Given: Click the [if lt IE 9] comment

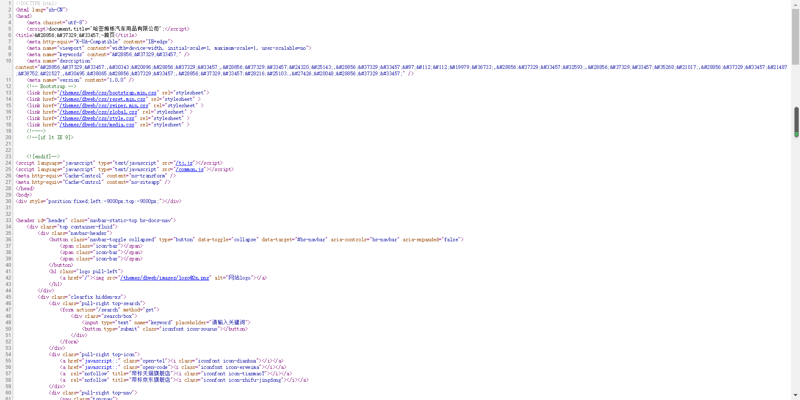Looking at the screenshot, I should point(50,137).
